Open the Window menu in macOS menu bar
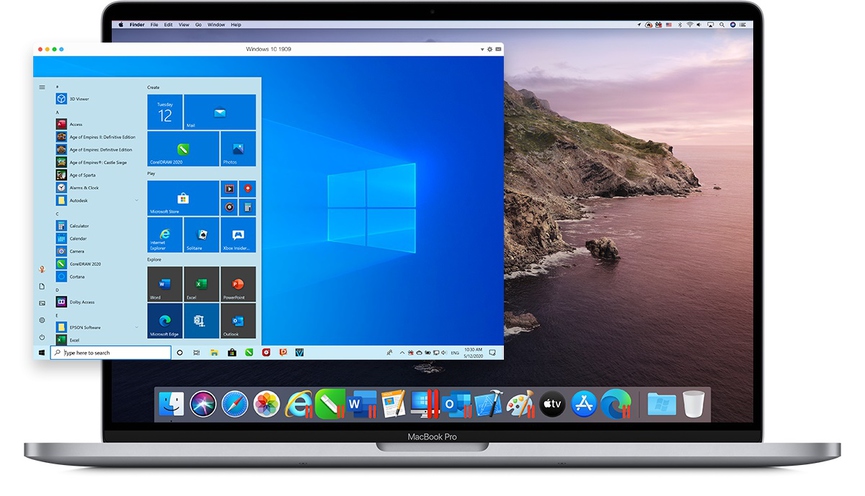 (216, 24)
